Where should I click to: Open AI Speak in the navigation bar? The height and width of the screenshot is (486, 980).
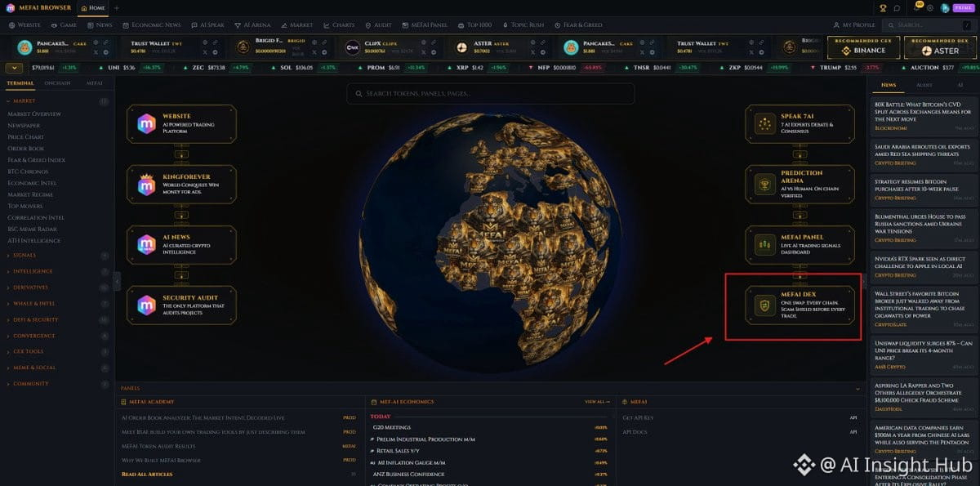tap(207, 25)
